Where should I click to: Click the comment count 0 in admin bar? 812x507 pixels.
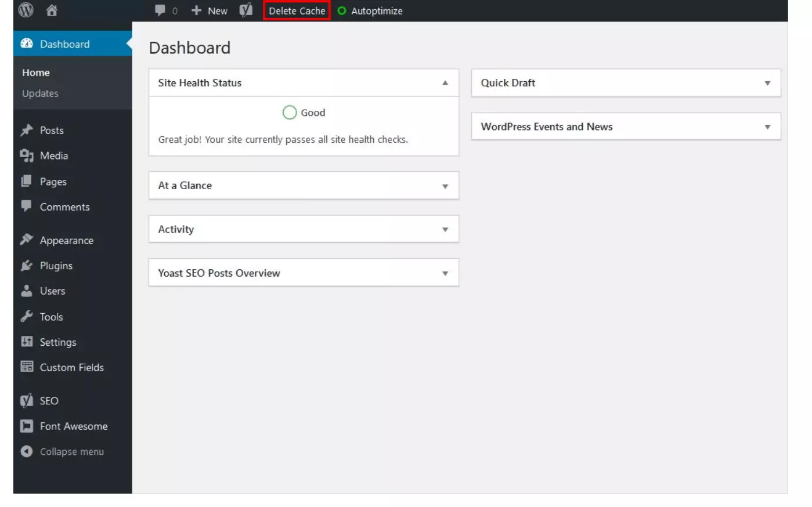175,11
